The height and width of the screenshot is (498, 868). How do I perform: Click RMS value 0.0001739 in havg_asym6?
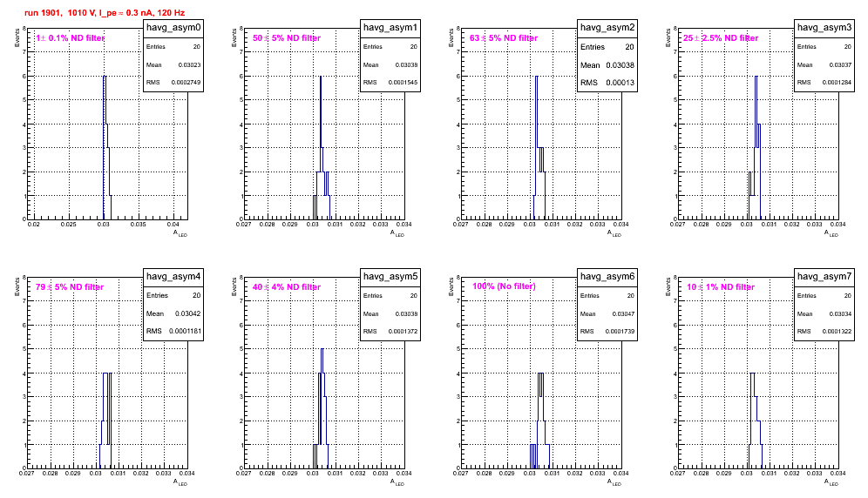click(x=620, y=332)
